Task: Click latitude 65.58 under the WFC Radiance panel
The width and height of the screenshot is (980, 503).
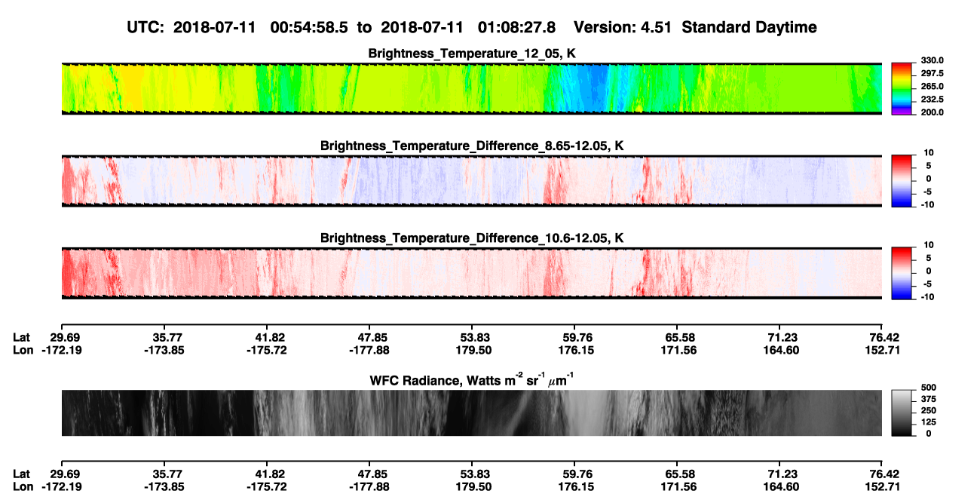Action: click(680, 474)
